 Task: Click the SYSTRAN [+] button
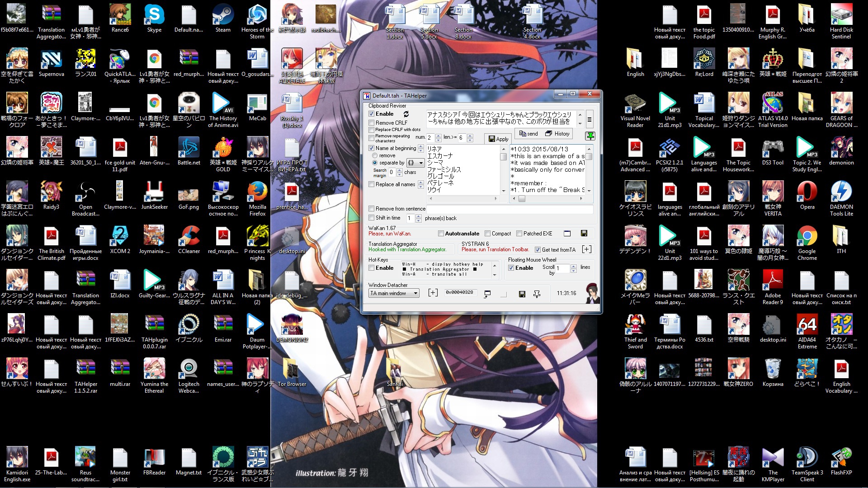586,249
